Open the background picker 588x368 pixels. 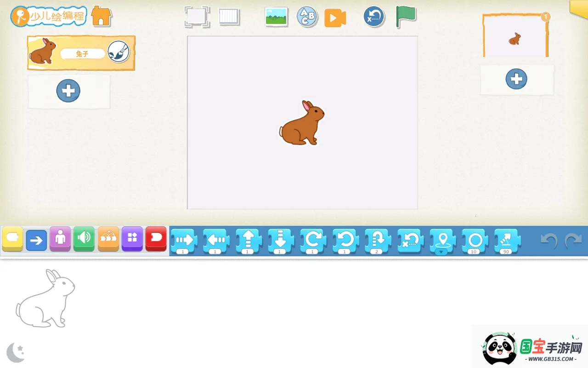pyautogui.click(x=276, y=17)
